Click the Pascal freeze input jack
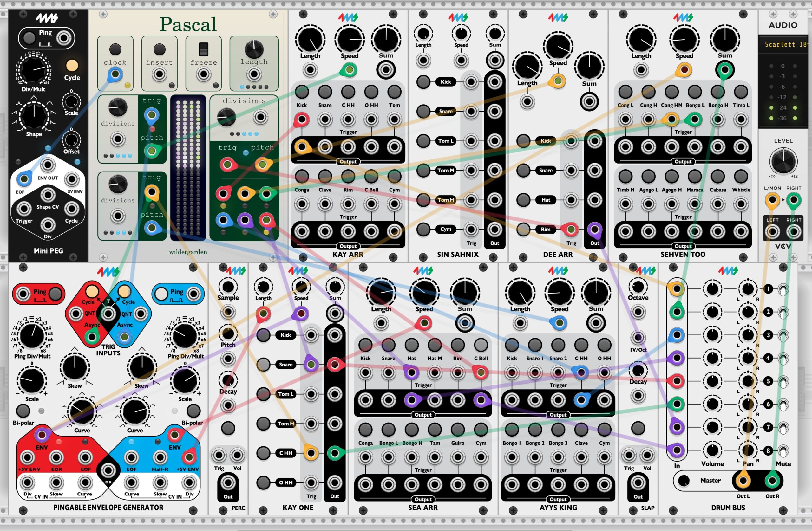The image size is (812, 531). pyautogui.click(x=204, y=74)
